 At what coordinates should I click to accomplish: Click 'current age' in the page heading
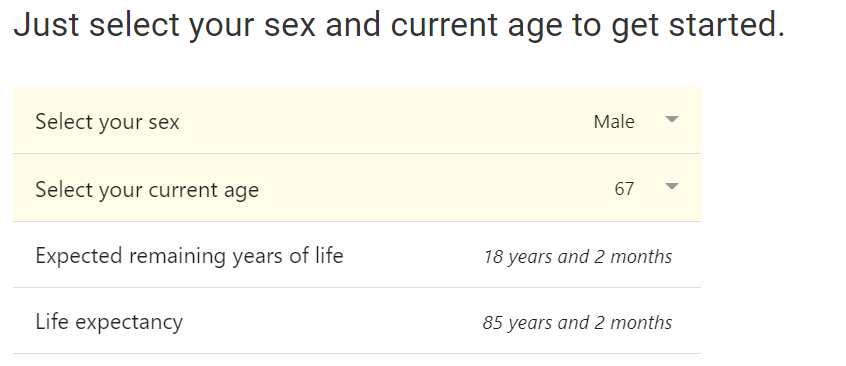click(476, 25)
